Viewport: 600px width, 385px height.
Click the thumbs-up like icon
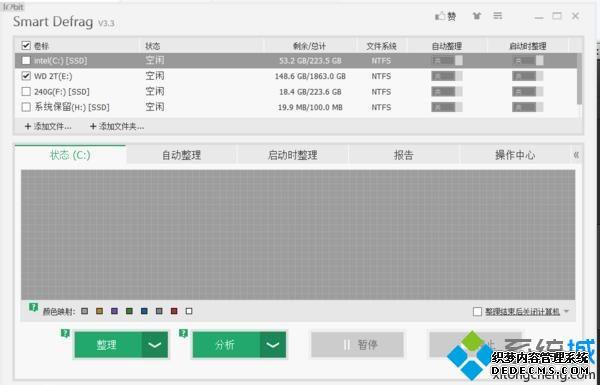(x=440, y=16)
